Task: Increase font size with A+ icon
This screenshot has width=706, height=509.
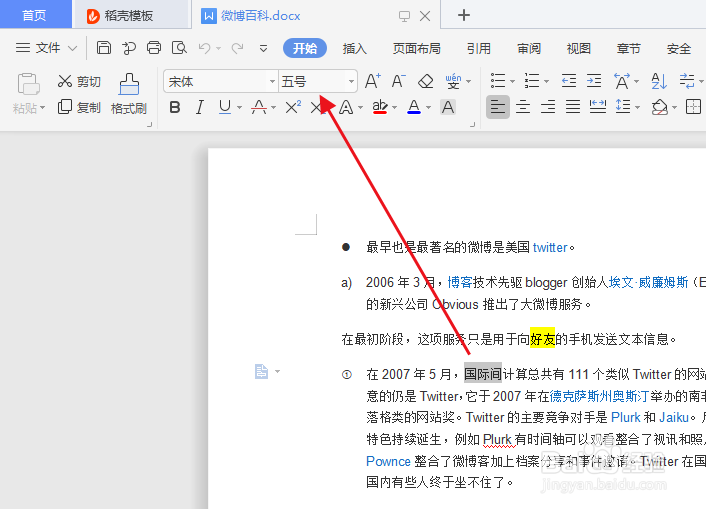Action: click(x=372, y=82)
